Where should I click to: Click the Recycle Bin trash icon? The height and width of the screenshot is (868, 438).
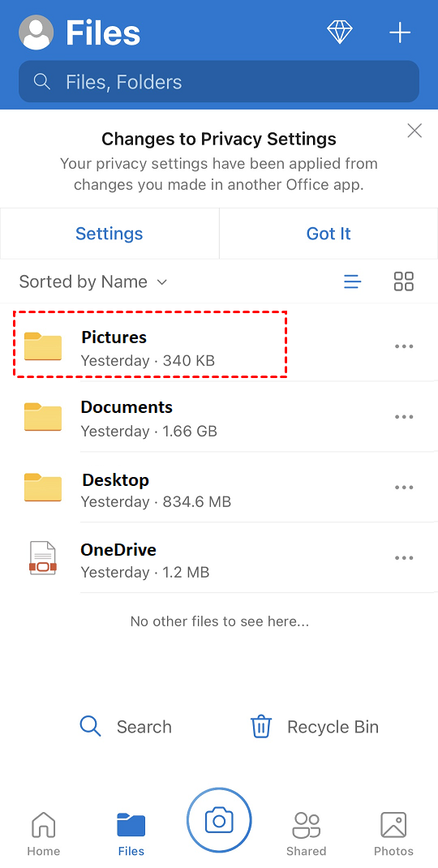[x=261, y=726]
